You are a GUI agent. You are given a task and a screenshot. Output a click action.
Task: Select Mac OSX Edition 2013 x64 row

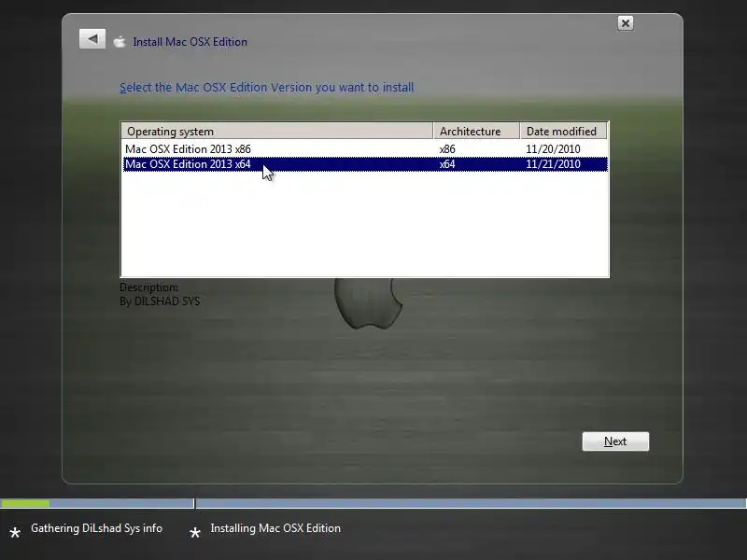[x=365, y=164]
